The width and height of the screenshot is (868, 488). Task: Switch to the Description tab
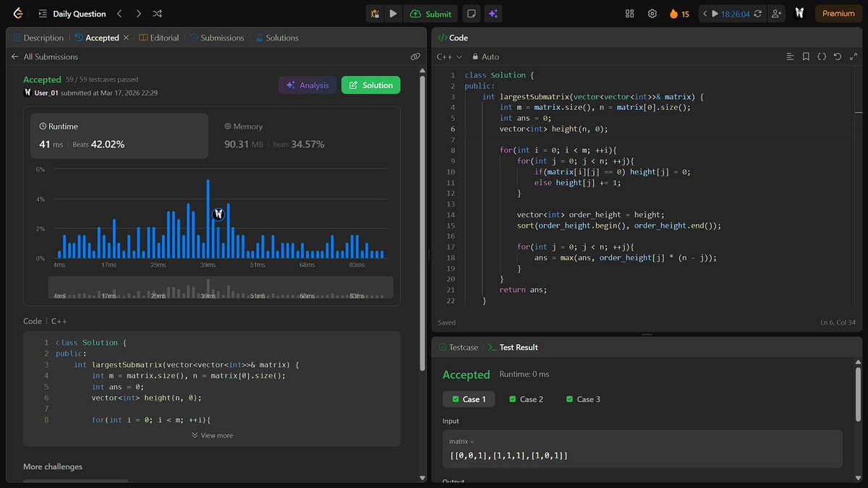39,38
